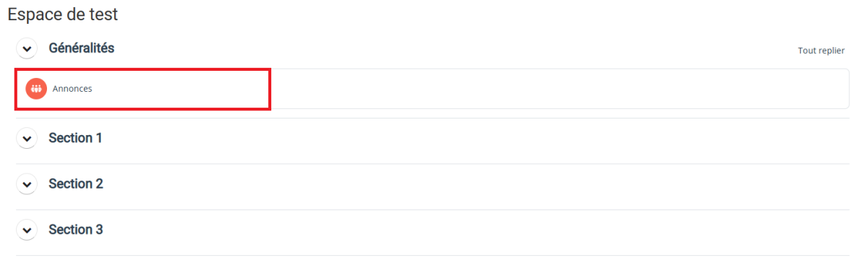Open the Section 1 heading link
Screen dimensions: 868x263
click(x=75, y=137)
